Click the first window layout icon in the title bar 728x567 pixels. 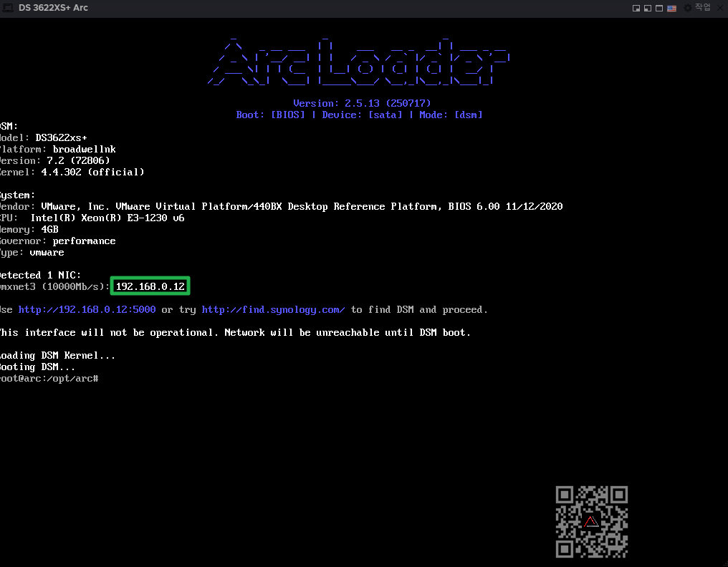point(636,8)
